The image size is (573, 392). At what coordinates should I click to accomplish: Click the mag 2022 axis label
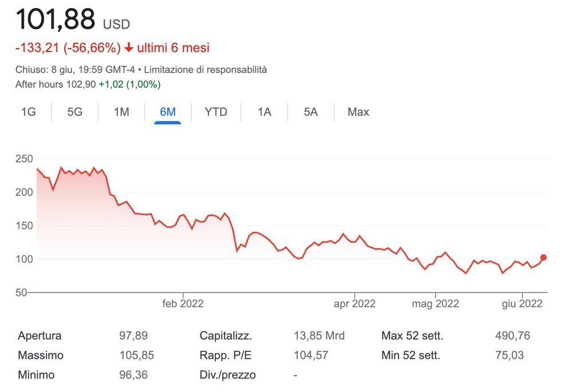pos(435,304)
